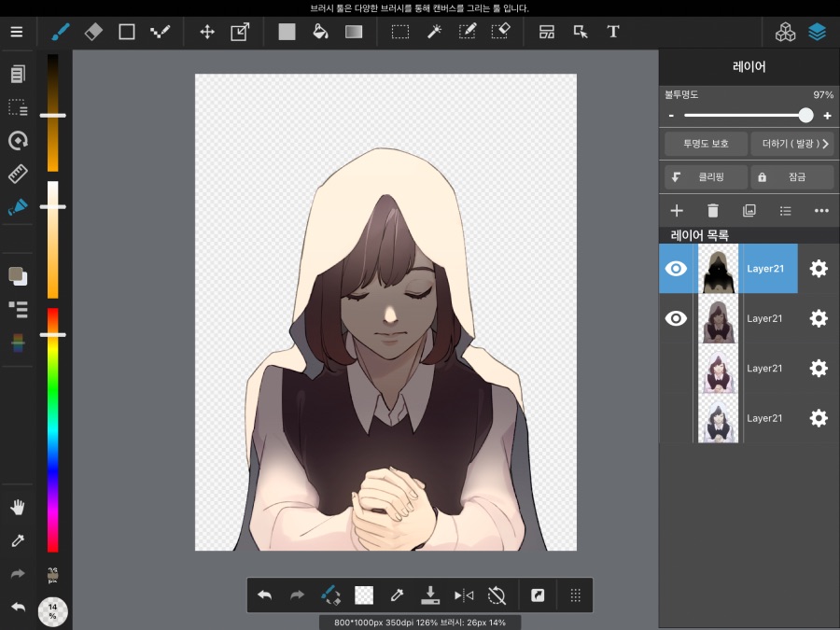Screen dimensions: 840x630
Task: Tap the 클리핑 (Clipping) button
Action: pyautogui.click(x=705, y=176)
